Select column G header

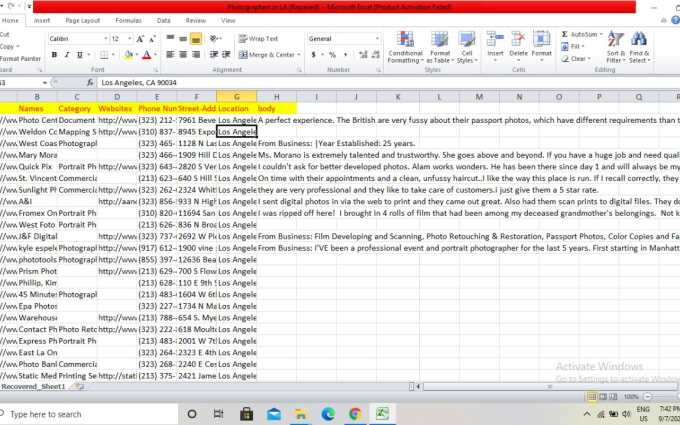coord(237,97)
